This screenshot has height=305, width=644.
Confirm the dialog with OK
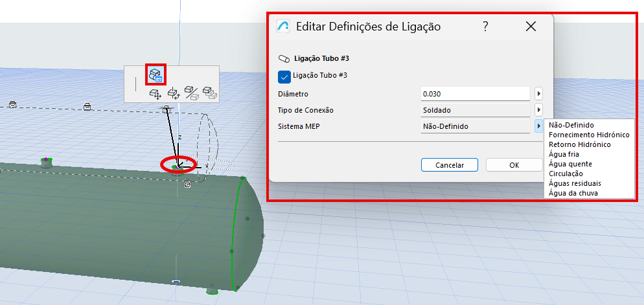point(514,165)
